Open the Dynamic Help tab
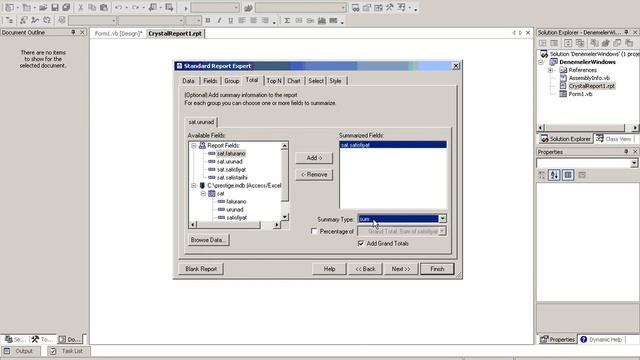Image resolution: width=640 pixels, height=360 pixels. point(601,340)
